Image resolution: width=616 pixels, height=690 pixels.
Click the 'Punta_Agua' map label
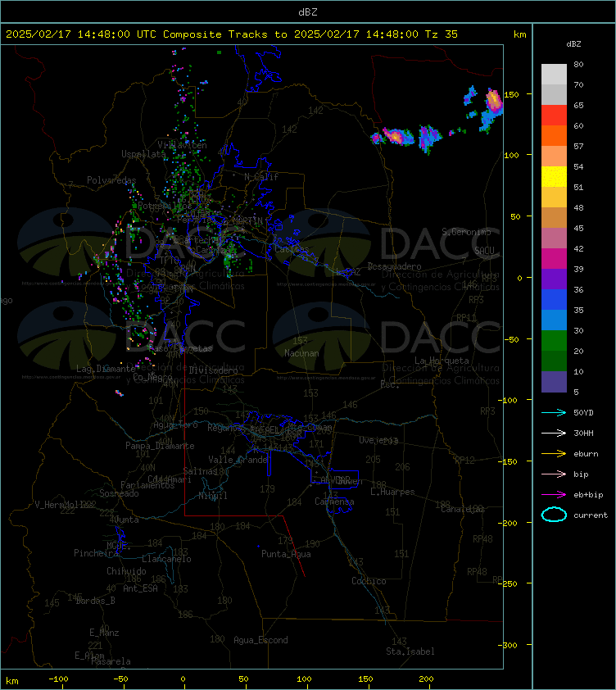tap(286, 554)
